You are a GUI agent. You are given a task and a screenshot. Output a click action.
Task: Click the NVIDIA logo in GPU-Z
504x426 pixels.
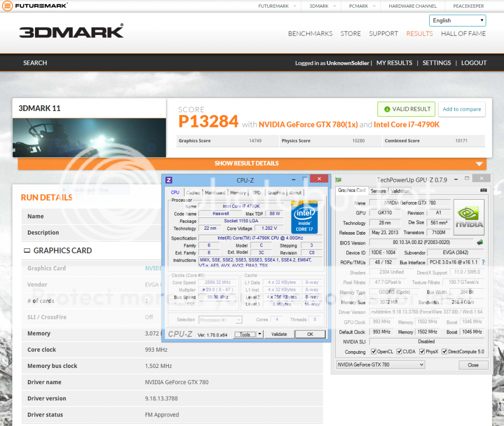469,217
